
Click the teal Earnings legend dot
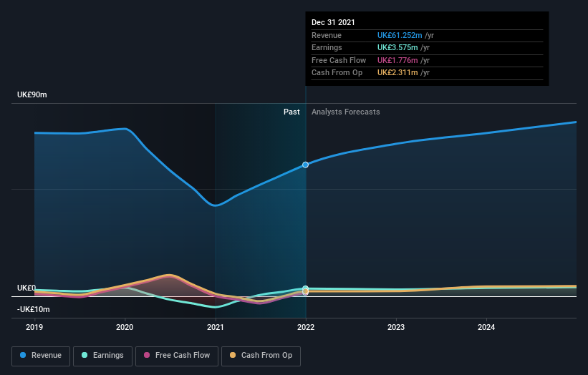click(x=85, y=355)
